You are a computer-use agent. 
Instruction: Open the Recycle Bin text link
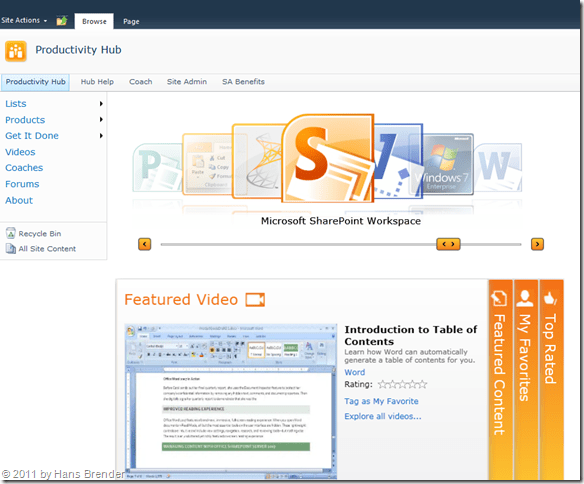[x=40, y=234]
